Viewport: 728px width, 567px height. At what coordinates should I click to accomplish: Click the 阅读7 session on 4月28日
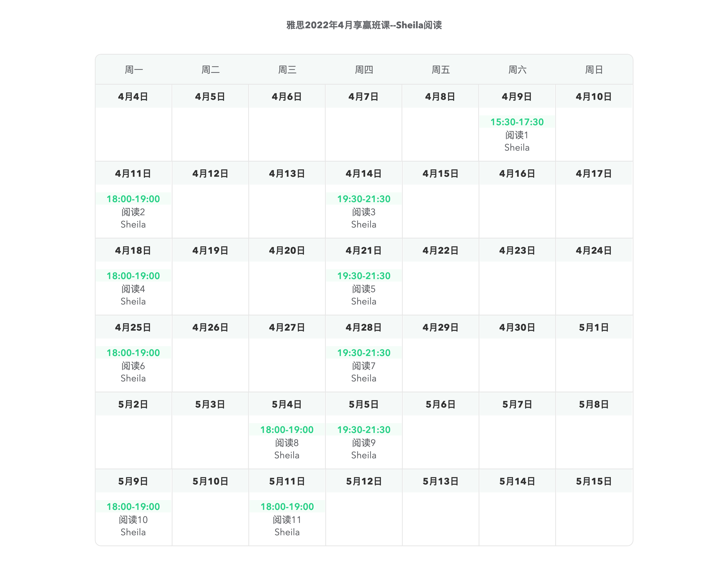pyautogui.click(x=364, y=366)
